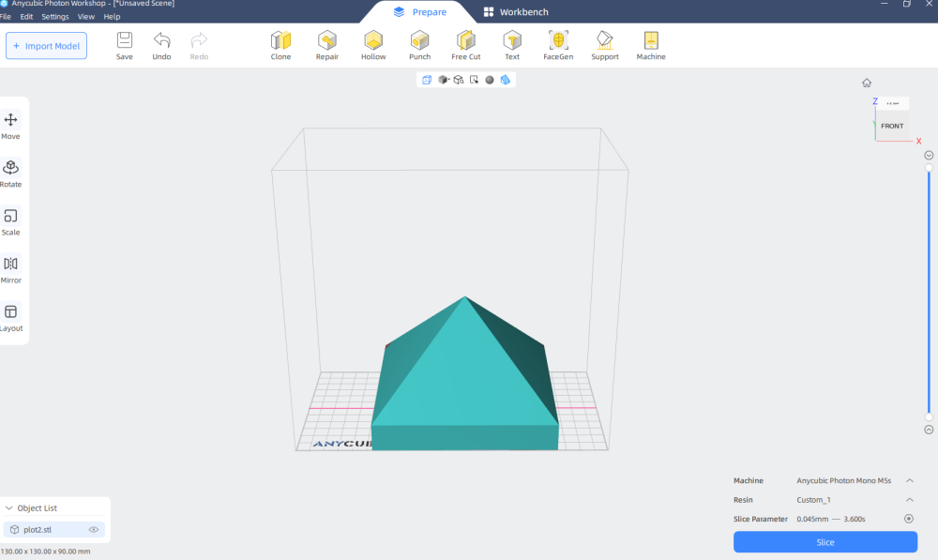Click the 0.045mm — 3.600s slice parameter value

pos(831,519)
